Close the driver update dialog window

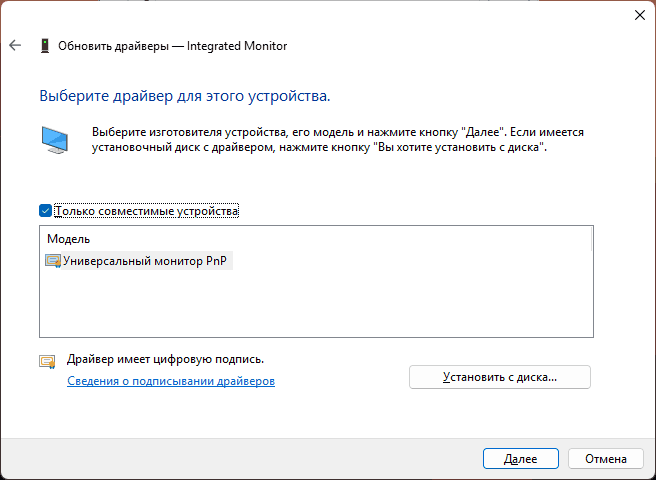coord(639,15)
